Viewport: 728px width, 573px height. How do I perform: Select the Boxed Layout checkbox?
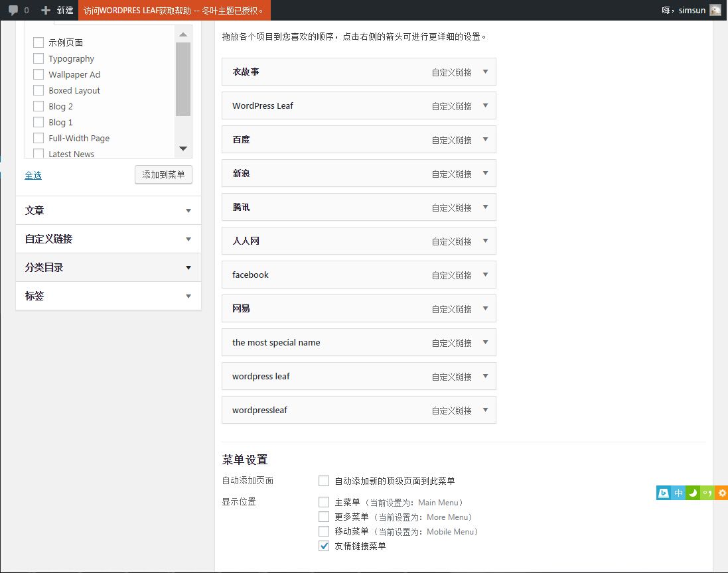pyautogui.click(x=38, y=90)
